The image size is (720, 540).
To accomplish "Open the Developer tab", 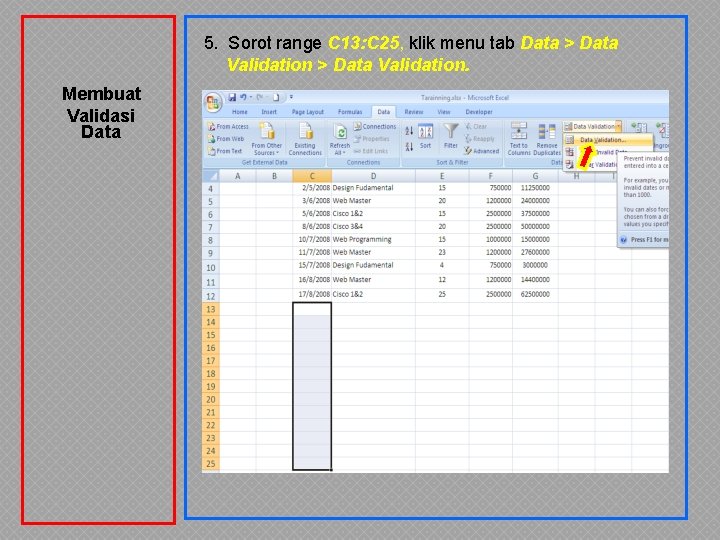I will [479, 112].
